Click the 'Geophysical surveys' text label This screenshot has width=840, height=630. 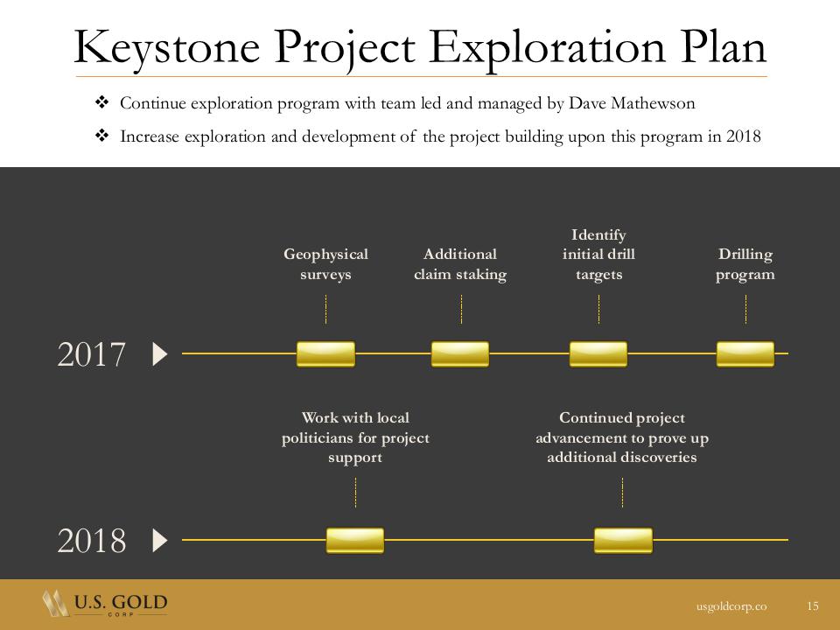point(325,264)
